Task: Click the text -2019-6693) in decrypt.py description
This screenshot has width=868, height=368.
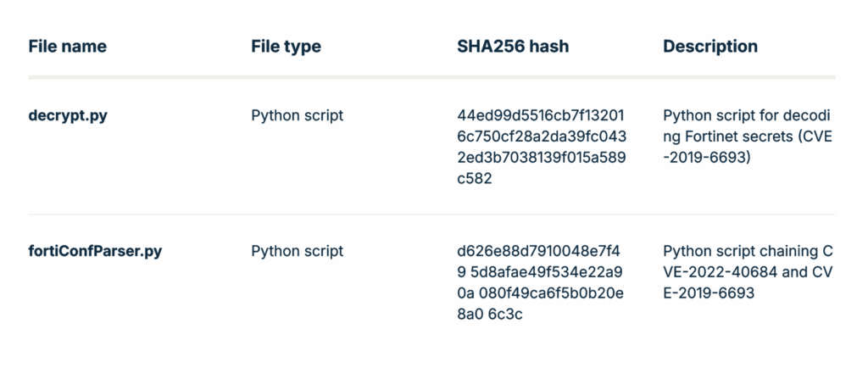Action: tap(704, 158)
